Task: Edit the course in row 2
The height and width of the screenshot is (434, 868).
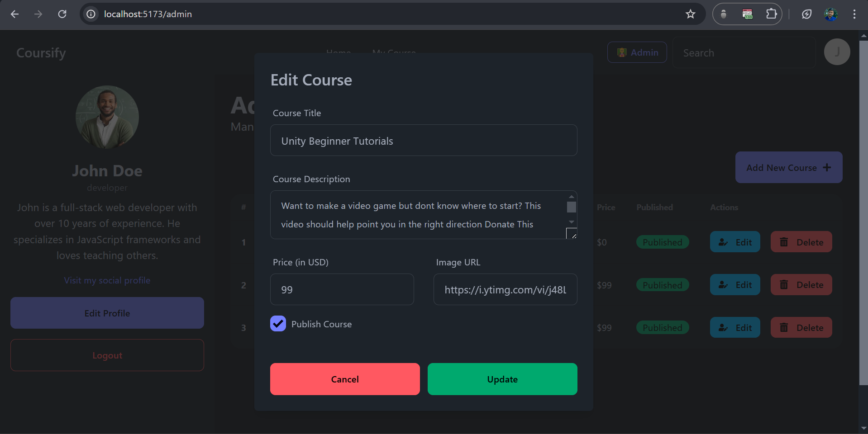Action: tap(735, 285)
